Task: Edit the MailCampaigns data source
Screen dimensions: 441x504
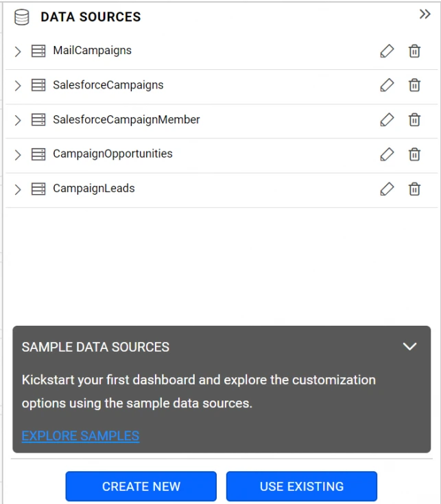Action: [387, 51]
